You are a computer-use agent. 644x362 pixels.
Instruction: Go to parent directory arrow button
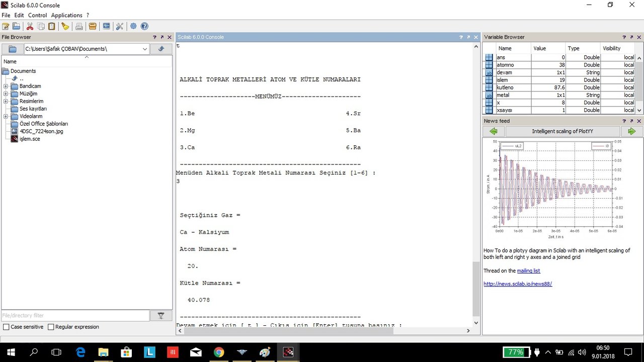click(161, 49)
